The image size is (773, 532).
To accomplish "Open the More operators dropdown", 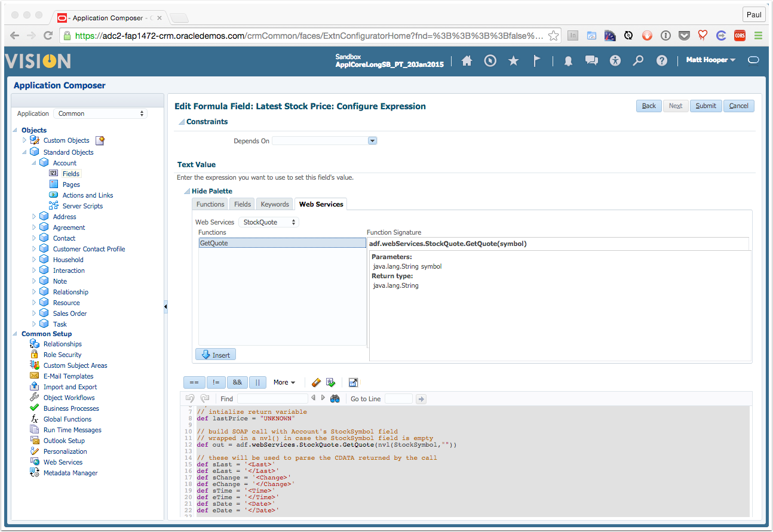I will point(284,382).
